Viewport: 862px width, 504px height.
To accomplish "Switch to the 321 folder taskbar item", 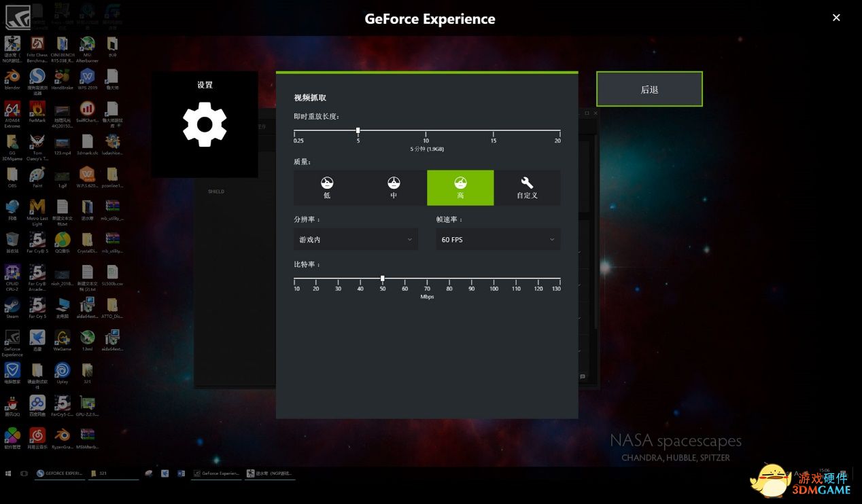I will [114, 473].
